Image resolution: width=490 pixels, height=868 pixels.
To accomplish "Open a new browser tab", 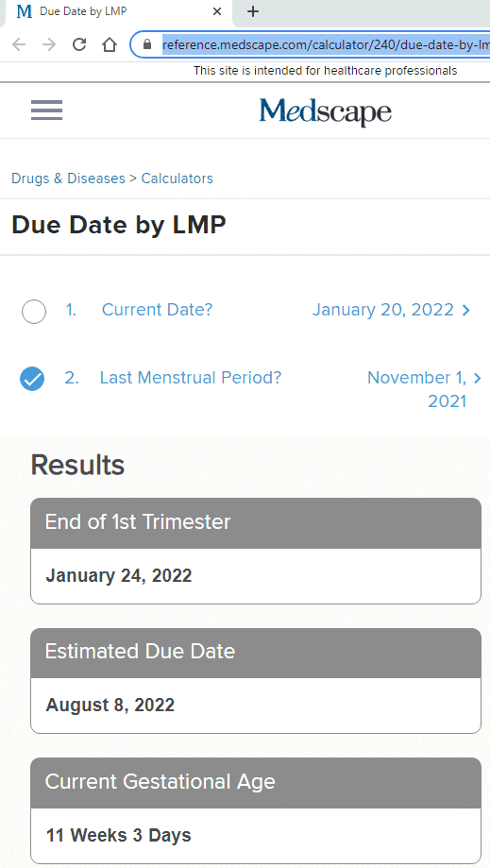I will click(253, 11).
